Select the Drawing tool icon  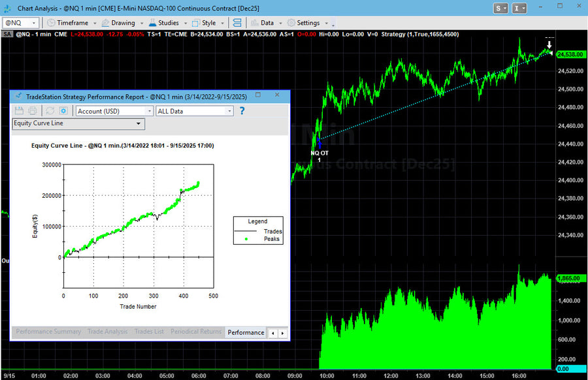pyautogui.click(x=105, y=22)
